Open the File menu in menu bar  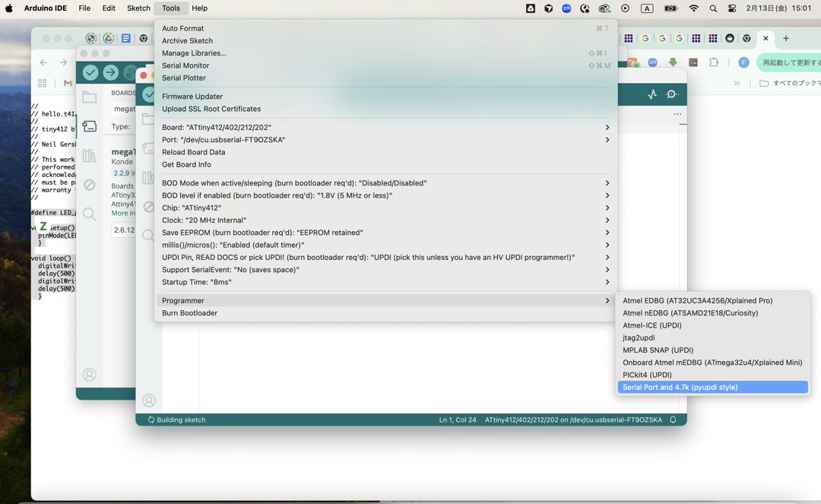coord(84,8)
